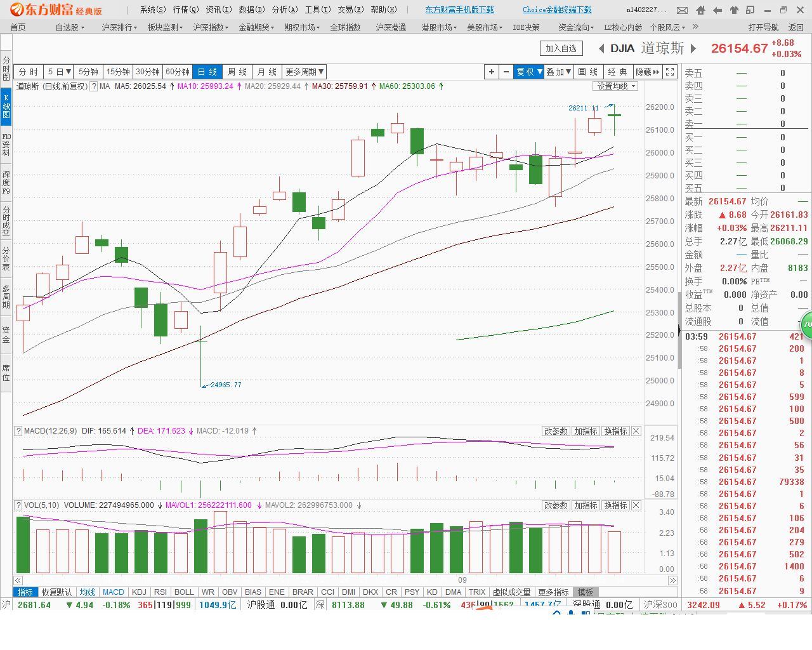Open the skin shirt icon
The width and height of the screenshot is (812, 650).
734,10
